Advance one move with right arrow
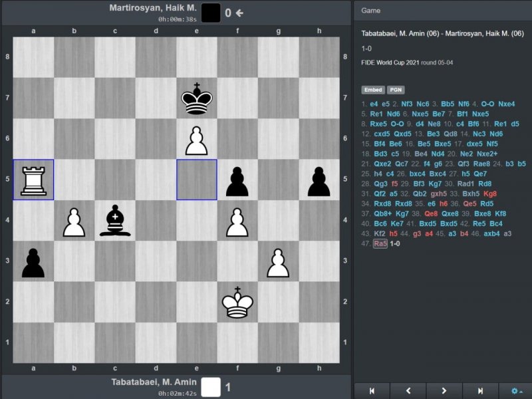Viewport: 532px width, 399px height. [444, 391]
